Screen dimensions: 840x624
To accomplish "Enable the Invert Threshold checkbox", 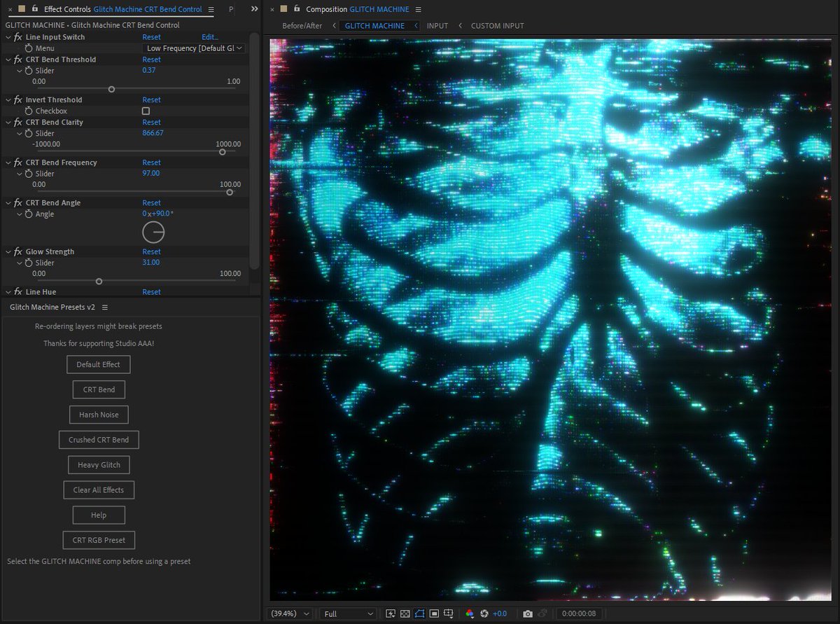I will point(146,111).
